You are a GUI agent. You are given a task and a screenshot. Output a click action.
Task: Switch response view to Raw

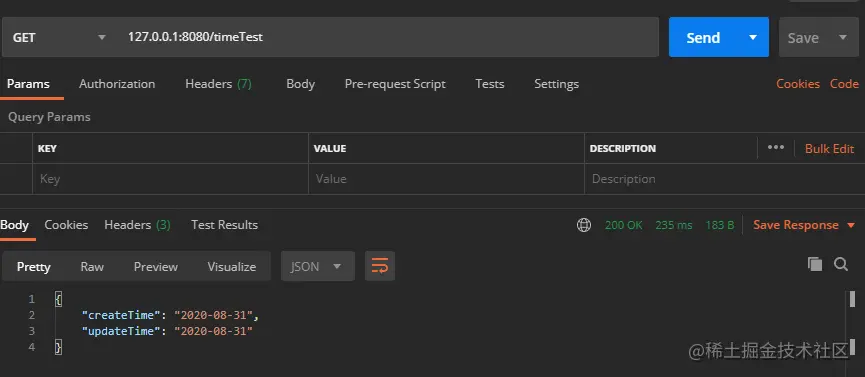point(92,267)
